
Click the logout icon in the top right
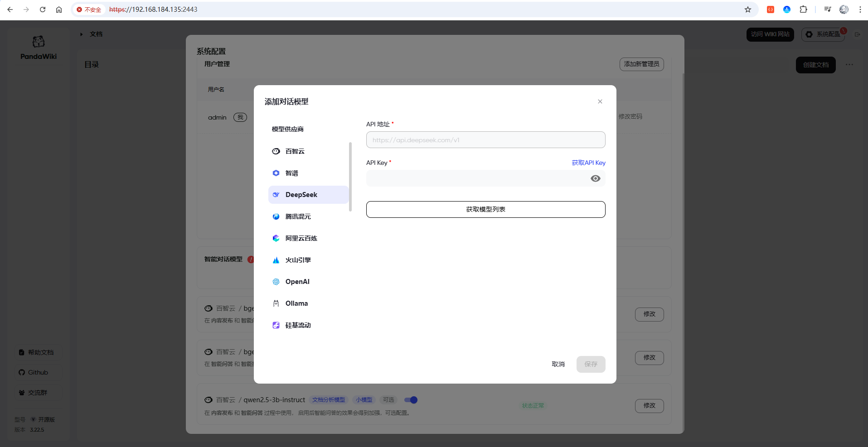(857, 34)
